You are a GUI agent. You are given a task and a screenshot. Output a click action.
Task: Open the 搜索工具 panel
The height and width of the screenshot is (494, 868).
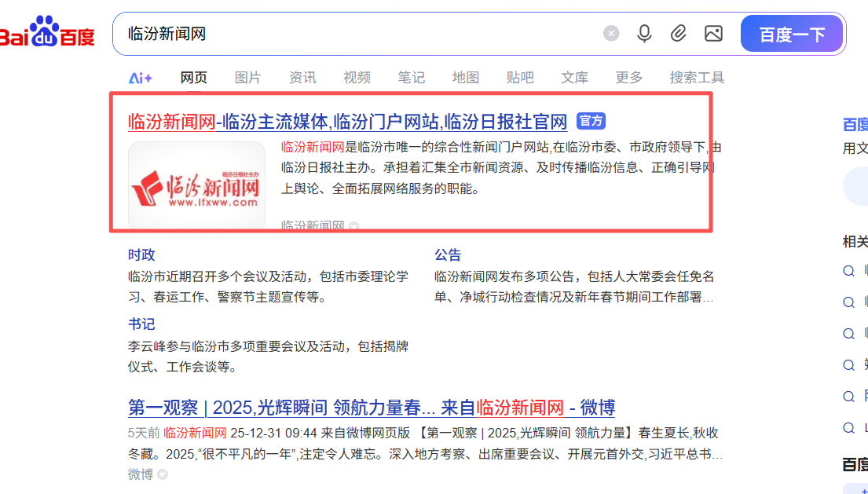click(x=696, y=77)
